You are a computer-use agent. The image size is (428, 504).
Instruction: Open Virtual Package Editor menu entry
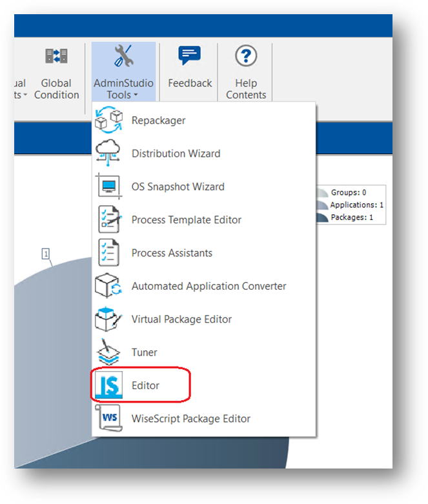click(203, 319)
